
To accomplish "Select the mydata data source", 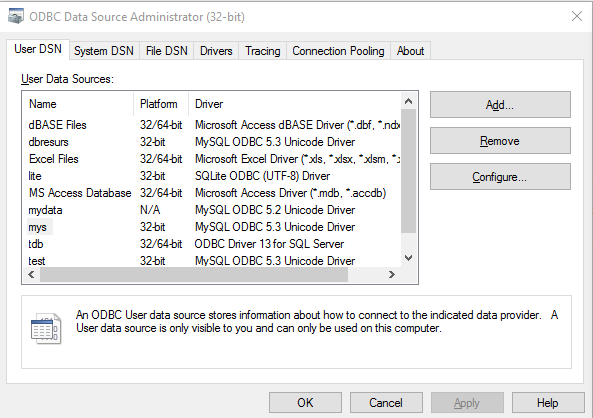I will pyautogui.click(x=45, y=210).
